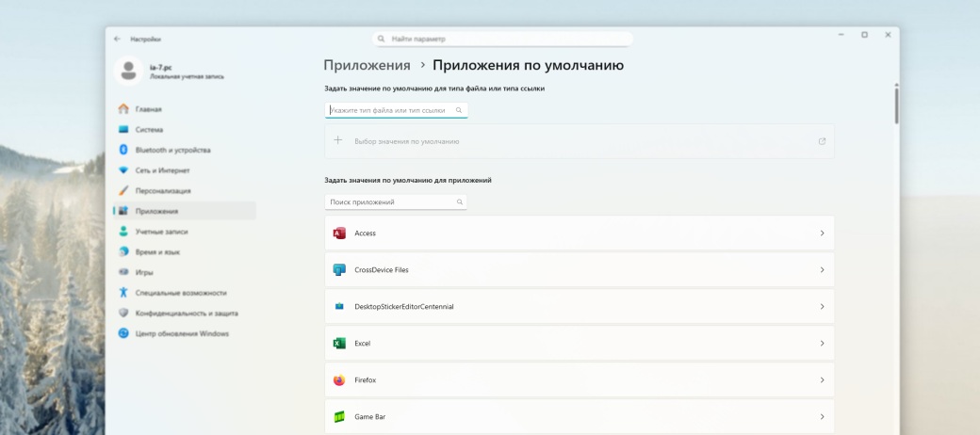Click the Access app name text

click(365, 234)
